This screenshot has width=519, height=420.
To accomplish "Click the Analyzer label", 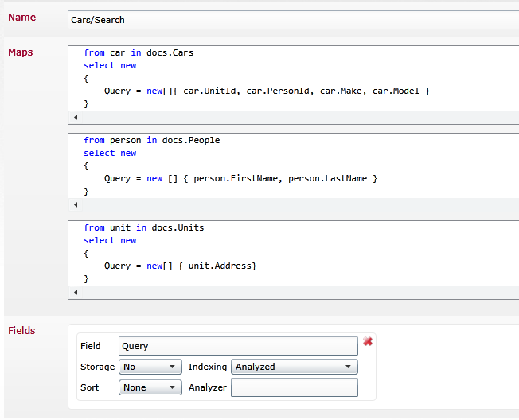I will (208, 387).
